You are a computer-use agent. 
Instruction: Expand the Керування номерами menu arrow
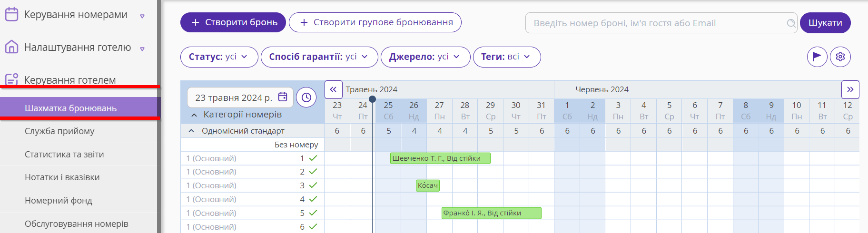[142, 16]
